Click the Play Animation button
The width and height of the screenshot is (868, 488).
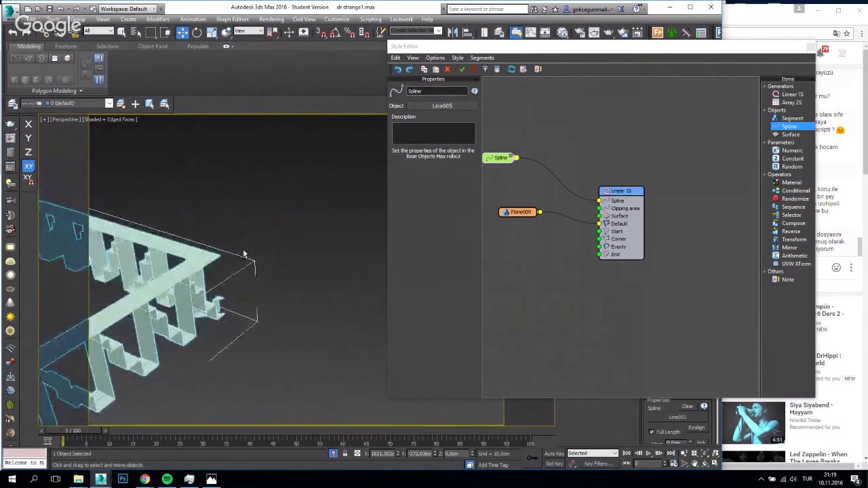[x=649, y=453]
